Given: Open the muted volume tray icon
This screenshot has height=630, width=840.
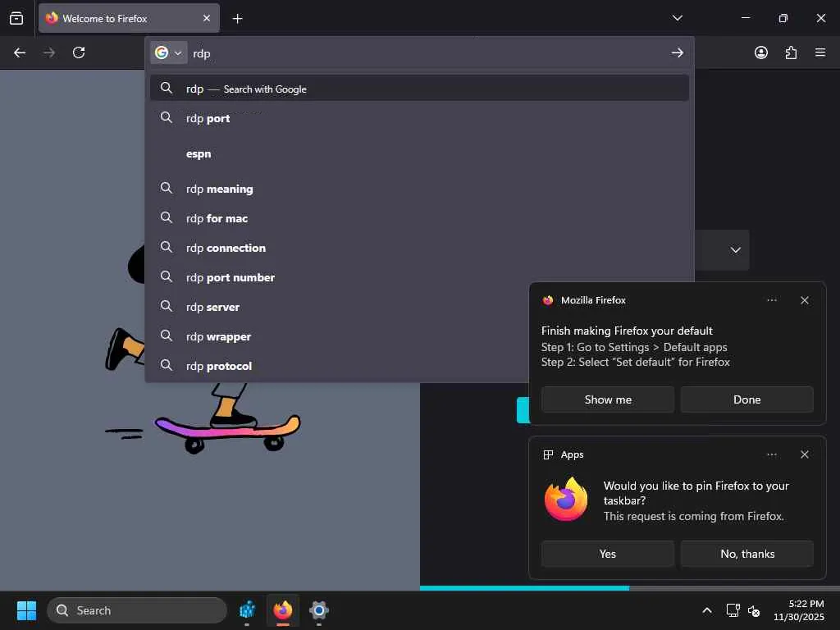Looking at the screenshot, I should click(x=753, y=610).
